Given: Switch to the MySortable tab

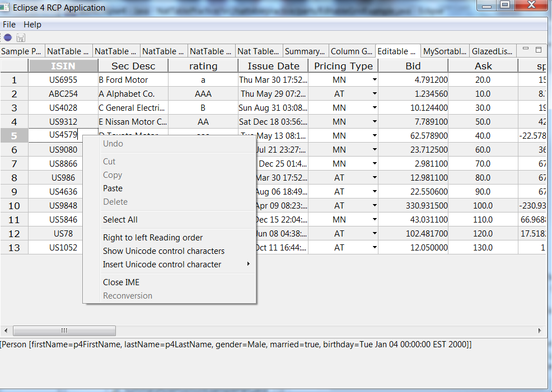Looking at the screenshot, I should coord(445,51).
